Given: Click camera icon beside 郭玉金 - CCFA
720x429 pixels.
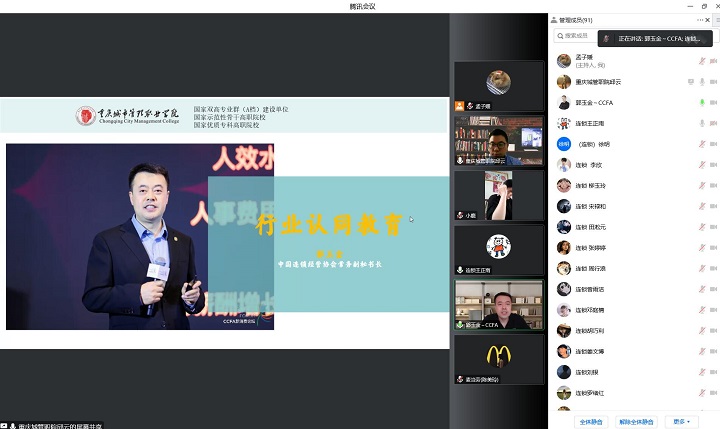Looking at the screenshot, I should (713, 102).
